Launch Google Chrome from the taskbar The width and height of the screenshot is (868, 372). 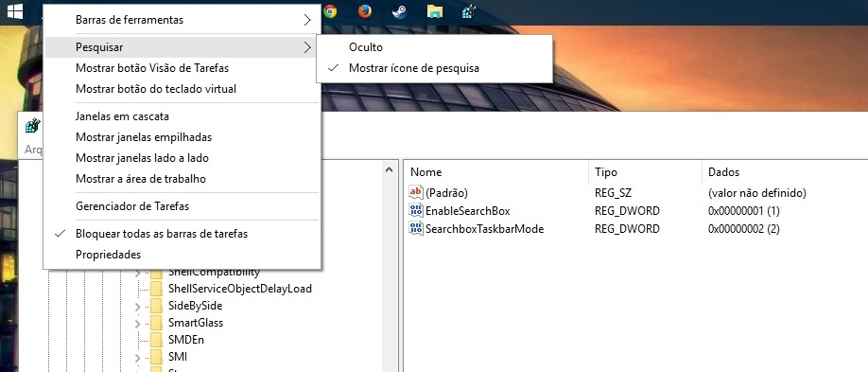[331, 11]
